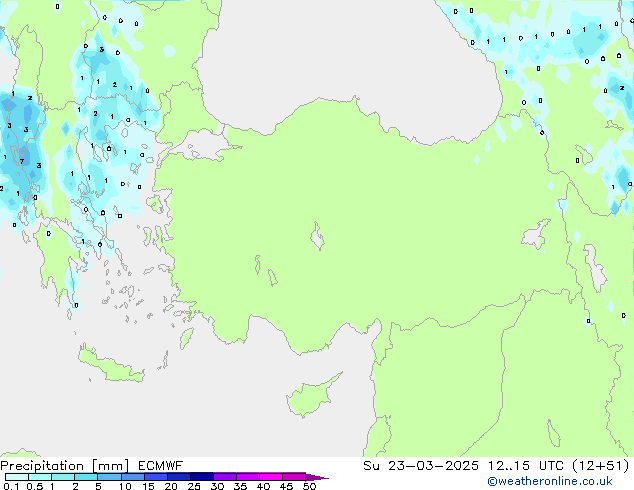This screenshot has width=634, height=490.
Task: Click the above-50 arrow tip of legend
Action: (x=317, y=477)
